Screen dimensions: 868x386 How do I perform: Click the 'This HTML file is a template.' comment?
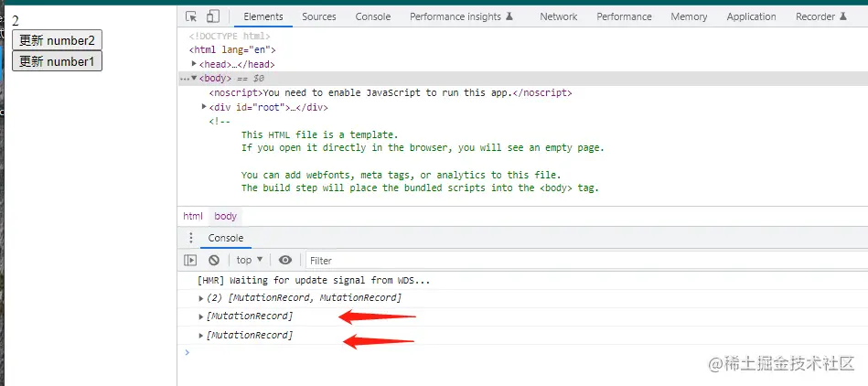point(320,134)
